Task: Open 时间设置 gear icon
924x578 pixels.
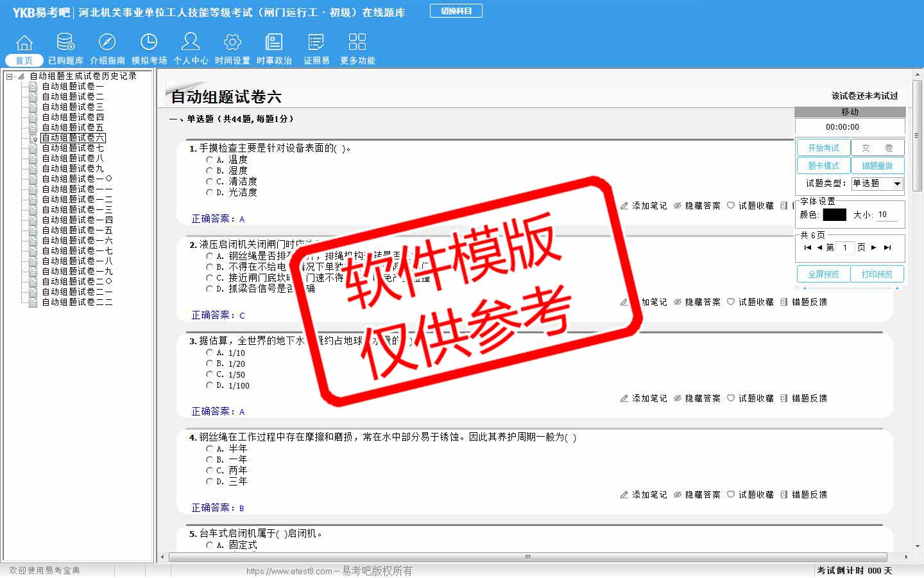Action: [x=232, y=43]
